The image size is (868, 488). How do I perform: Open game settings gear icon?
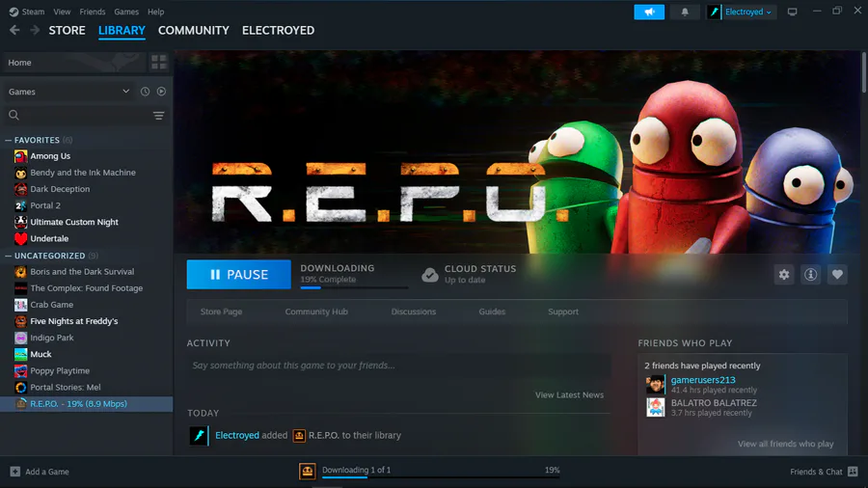click(x=784, y=275)
